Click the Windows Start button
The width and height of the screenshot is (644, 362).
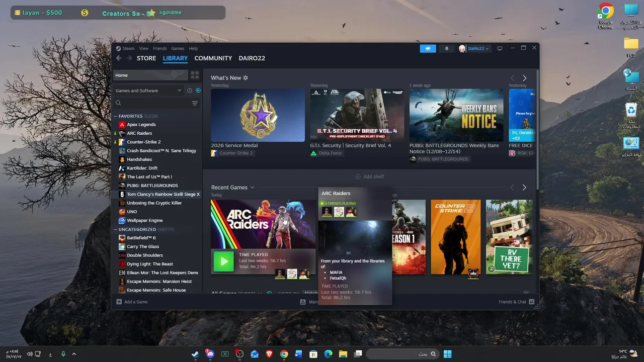[x=447, y=354]
